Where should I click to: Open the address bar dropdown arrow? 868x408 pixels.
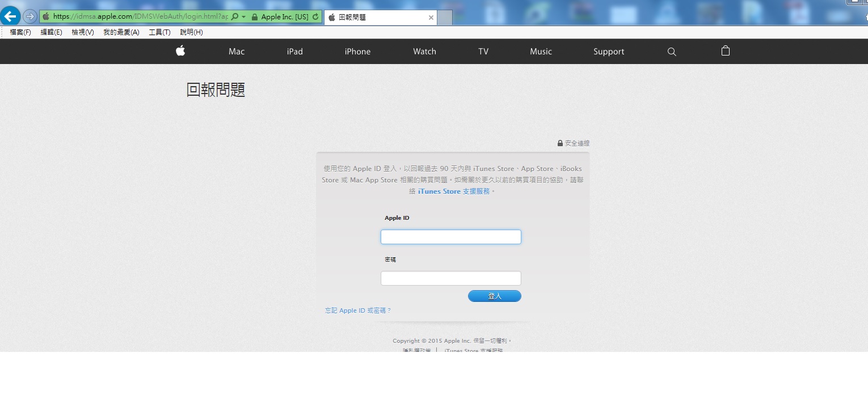[244, 17]
